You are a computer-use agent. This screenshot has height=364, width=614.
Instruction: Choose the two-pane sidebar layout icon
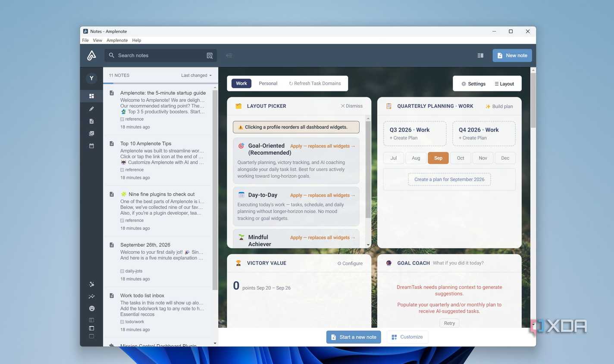91,328
